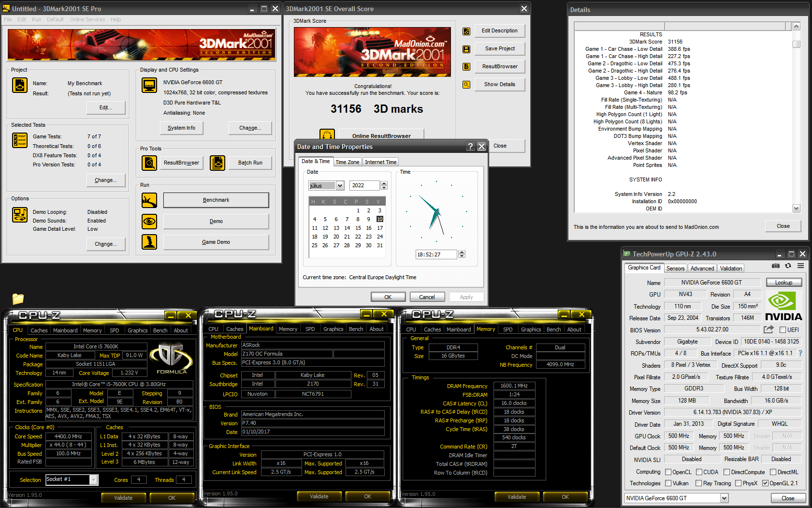Toggle the Ray Tracing checkbox in GPU-Z

(x=698, y=483)
